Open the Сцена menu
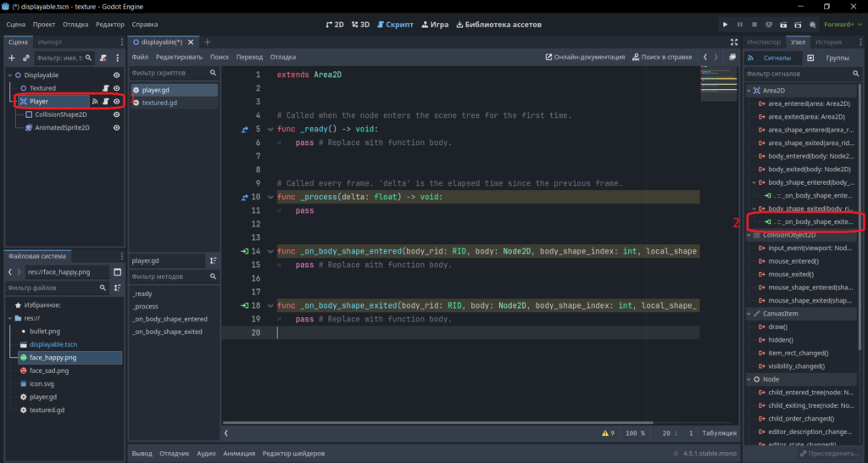The image size is (868, 463). (x=15, y=25)
